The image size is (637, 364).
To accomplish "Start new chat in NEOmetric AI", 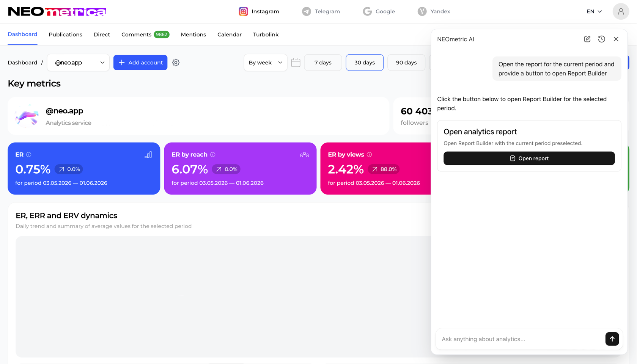I will [x=587, y=39].
